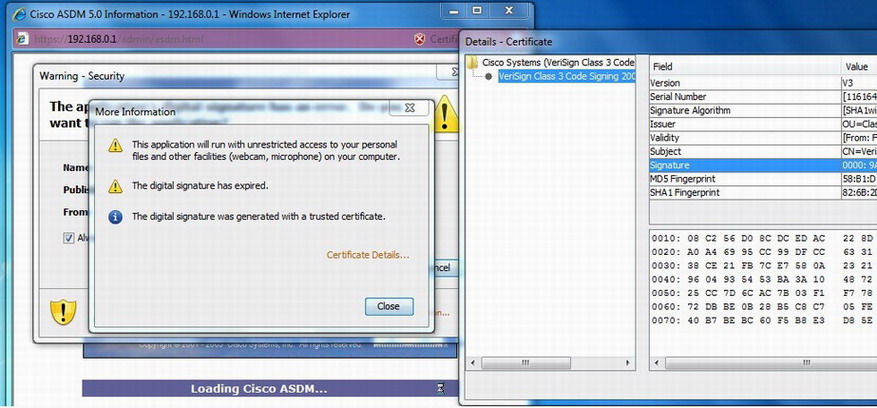Select the Subject row
This screenshot has width=877, height=408.
763,152
